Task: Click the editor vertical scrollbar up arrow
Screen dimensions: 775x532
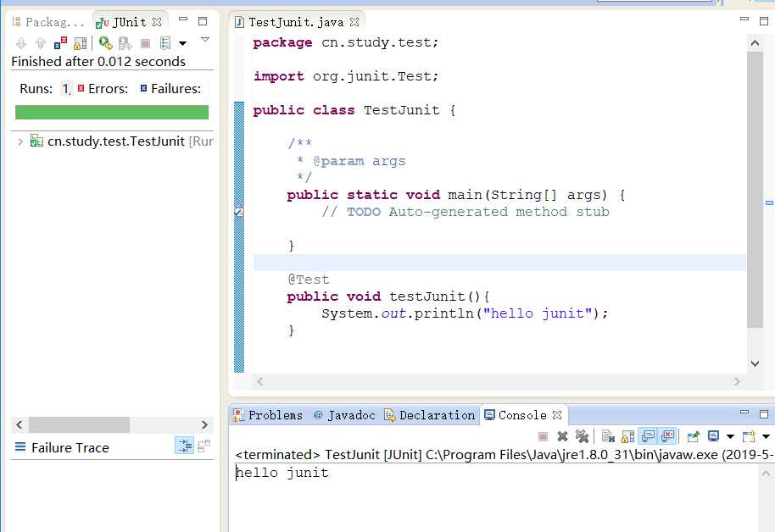Action: click(x=755, y=43)
